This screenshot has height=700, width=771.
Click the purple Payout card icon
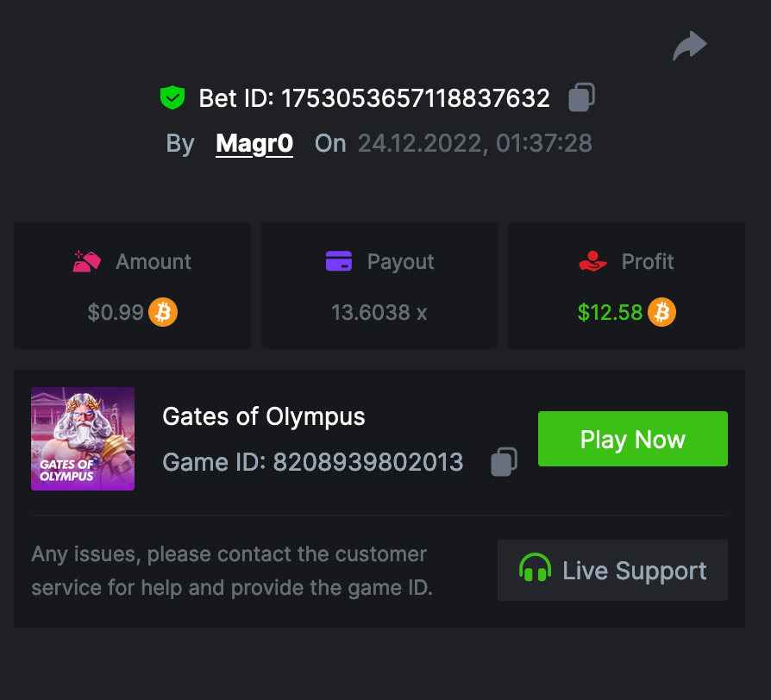(x=339, y=261)
